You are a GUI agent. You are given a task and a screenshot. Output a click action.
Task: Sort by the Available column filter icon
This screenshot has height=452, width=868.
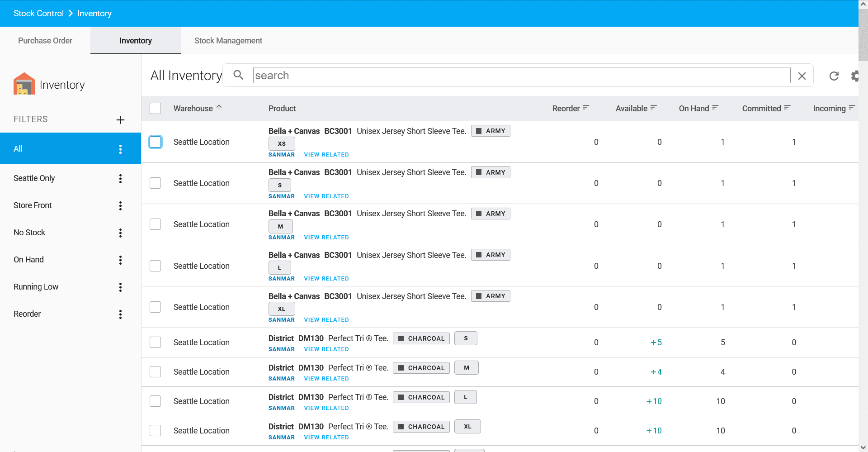[x=653, y=108]
